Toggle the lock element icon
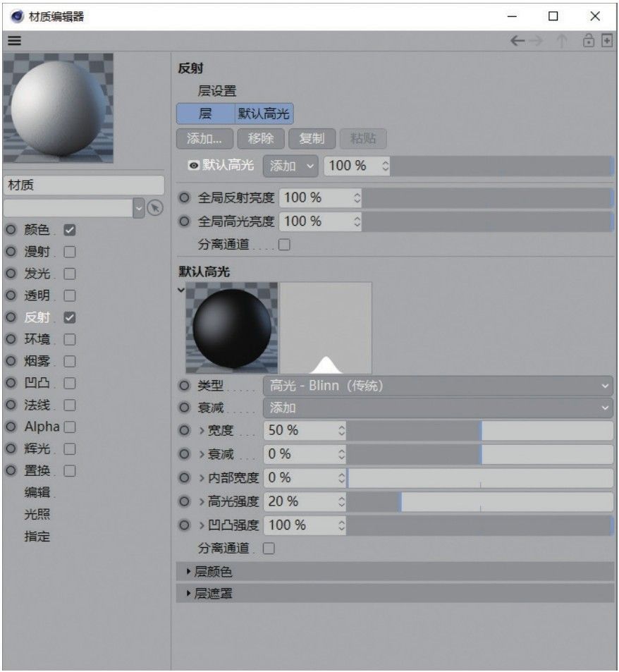Screen dimensions: 619x672 click(x=589, y=40)
